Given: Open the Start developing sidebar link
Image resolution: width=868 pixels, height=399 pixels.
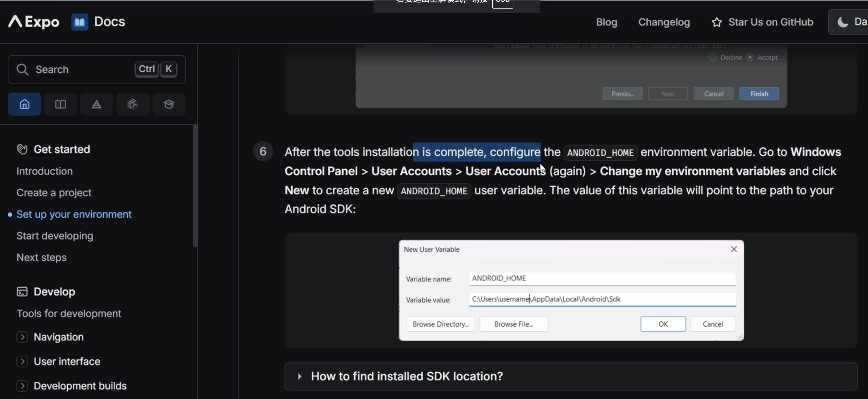Looking at the screenshot, I should tap(55, 236).
